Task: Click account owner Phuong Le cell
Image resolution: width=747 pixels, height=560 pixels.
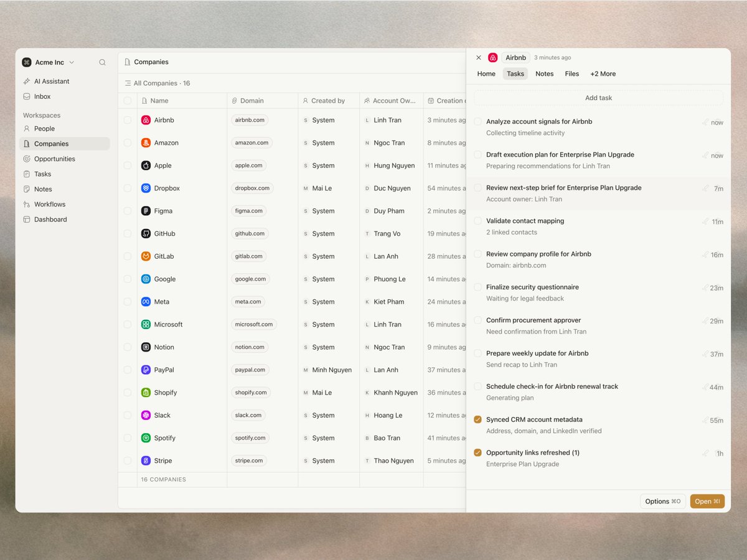Action: [392, 279]
